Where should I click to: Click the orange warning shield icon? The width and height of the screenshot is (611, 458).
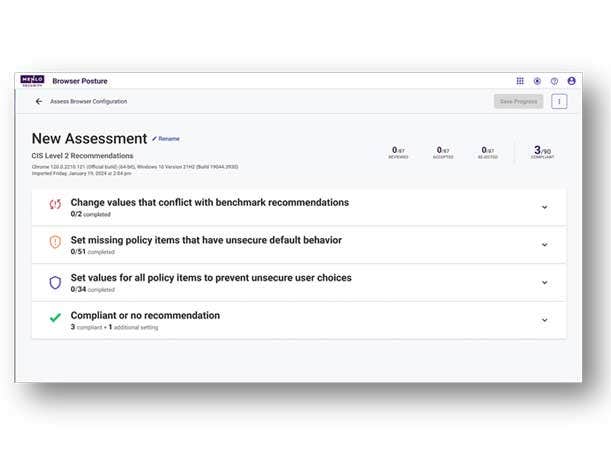click(55, 243)
